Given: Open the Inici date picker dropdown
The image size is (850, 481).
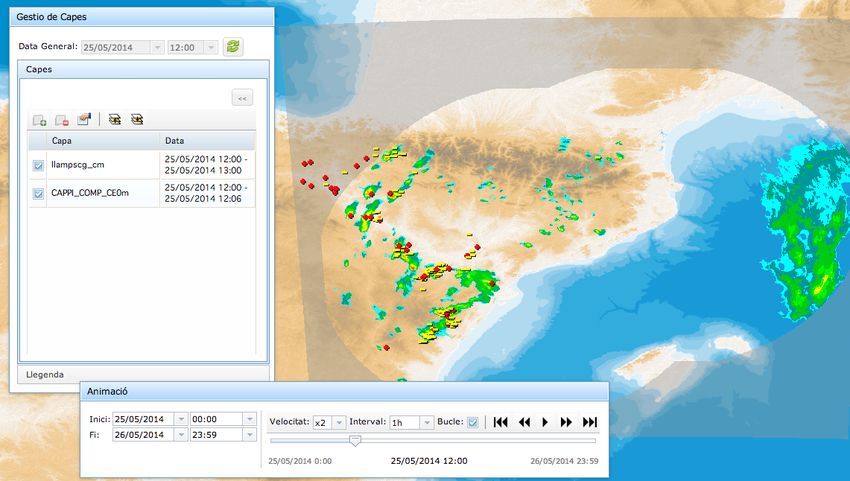Looking at the screenshot, I should (180, 419).
